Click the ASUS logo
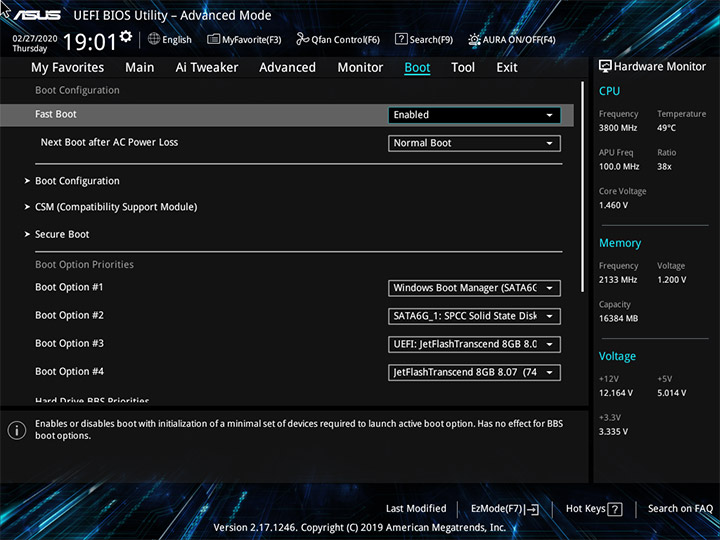 38,15
